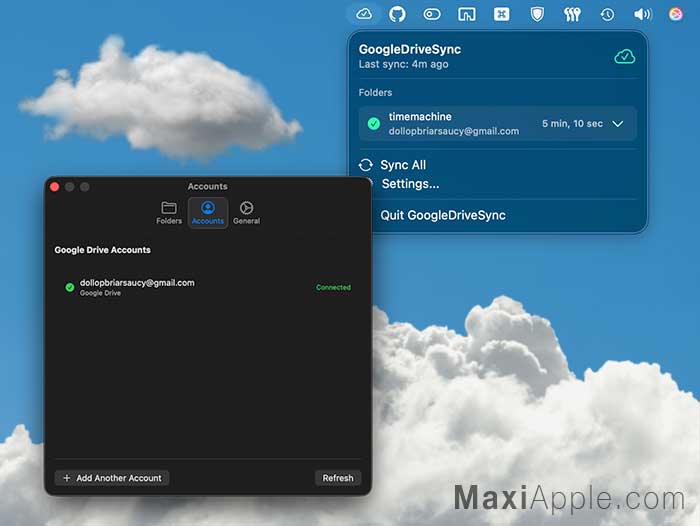
Task: Open the volume speaker menu bar icon
Action: coord(642,15)
